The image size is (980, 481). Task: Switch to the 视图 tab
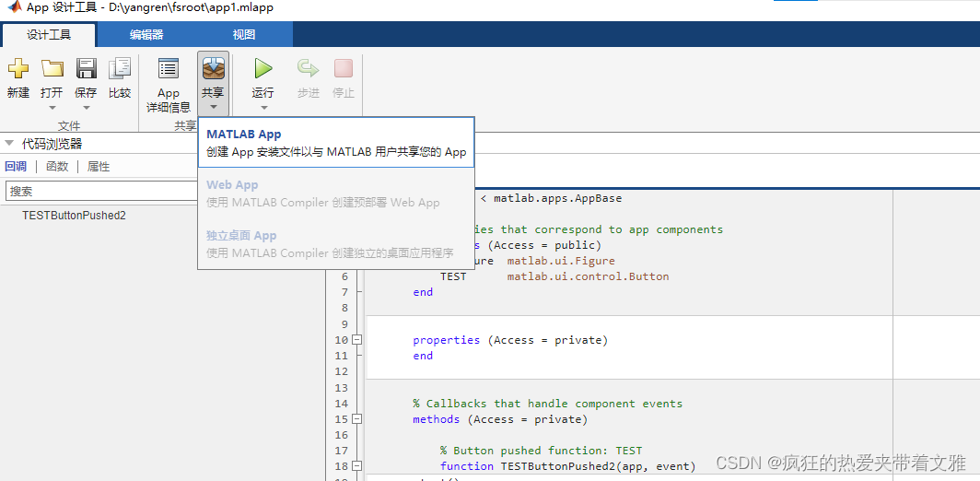coord(244,35)
